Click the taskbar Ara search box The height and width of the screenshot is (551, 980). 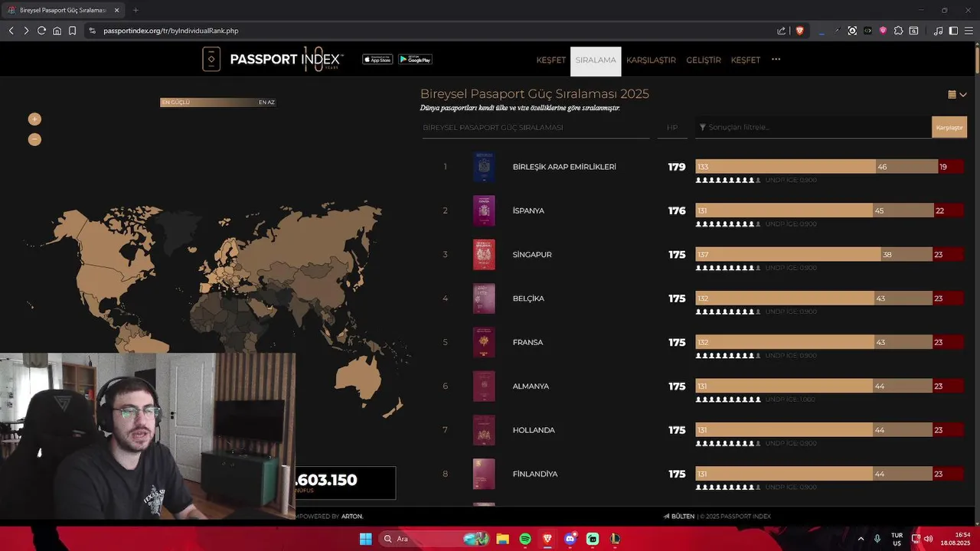click(434, 539)
